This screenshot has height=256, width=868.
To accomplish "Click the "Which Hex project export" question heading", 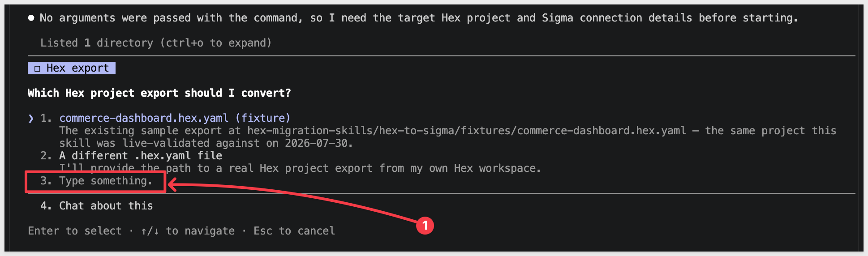I will (159, 93).
